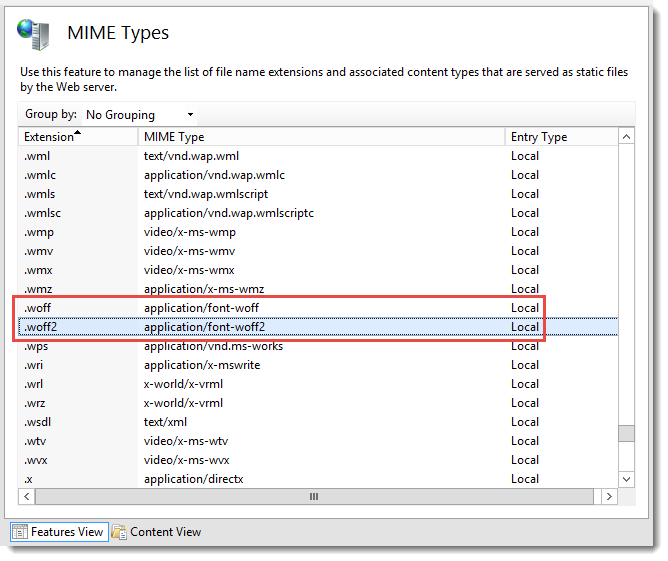This screenshot has height=561, width=668.
Task: Select the .woff2 extension row
Action: [318, 327]
